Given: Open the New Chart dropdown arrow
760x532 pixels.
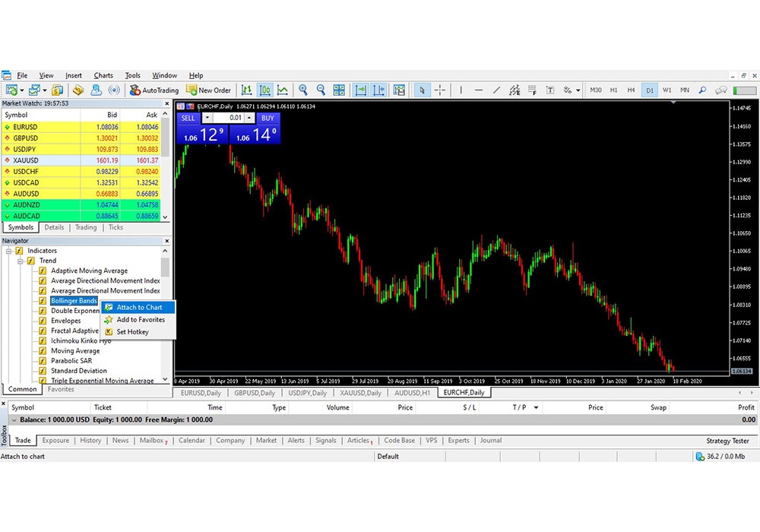Looking at the screenshot, I should [22, 90].
